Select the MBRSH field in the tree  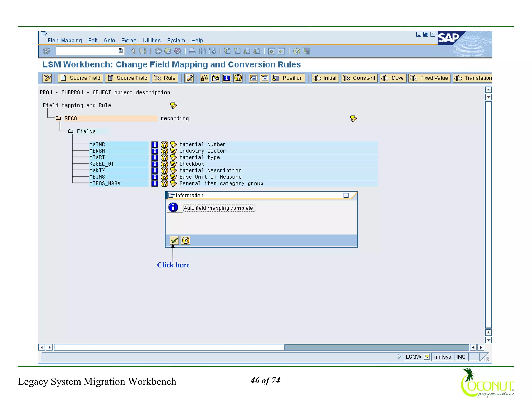click(x=119, y=151)
